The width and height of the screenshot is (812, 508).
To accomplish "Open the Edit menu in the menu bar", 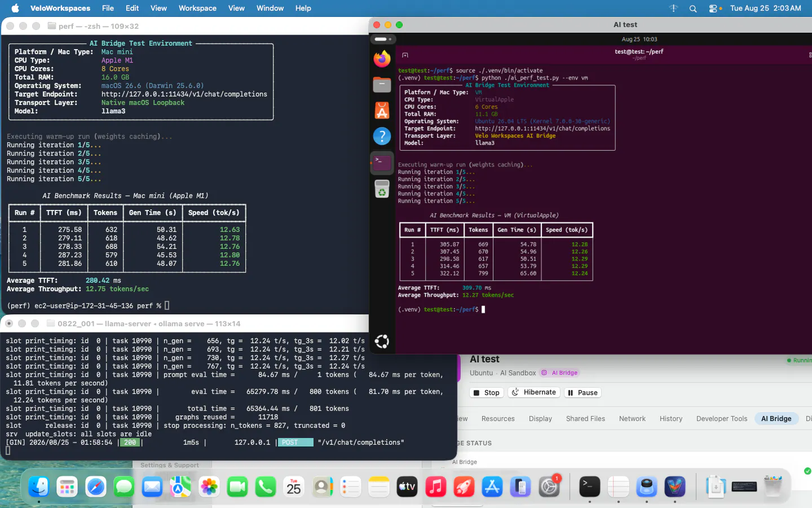I will [133, 8].
